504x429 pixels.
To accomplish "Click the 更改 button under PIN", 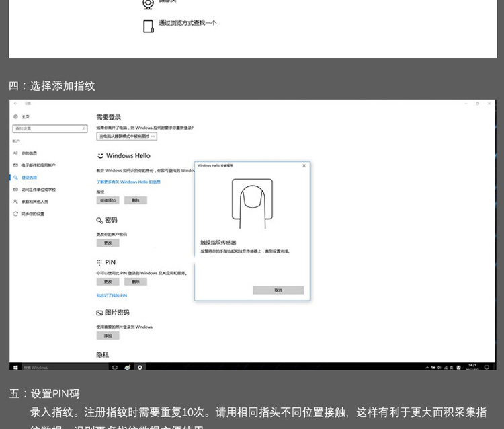I will (x=108, y=282).
